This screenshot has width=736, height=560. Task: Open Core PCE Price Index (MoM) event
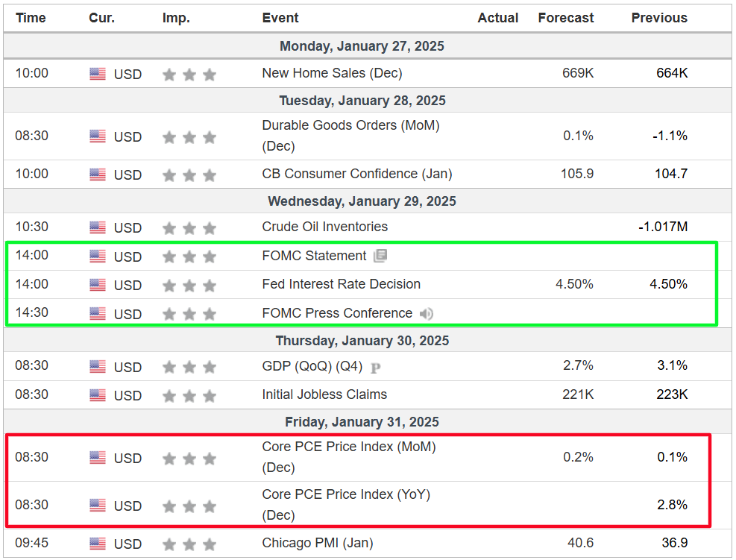pyautogui.click(x=348, y=447)
